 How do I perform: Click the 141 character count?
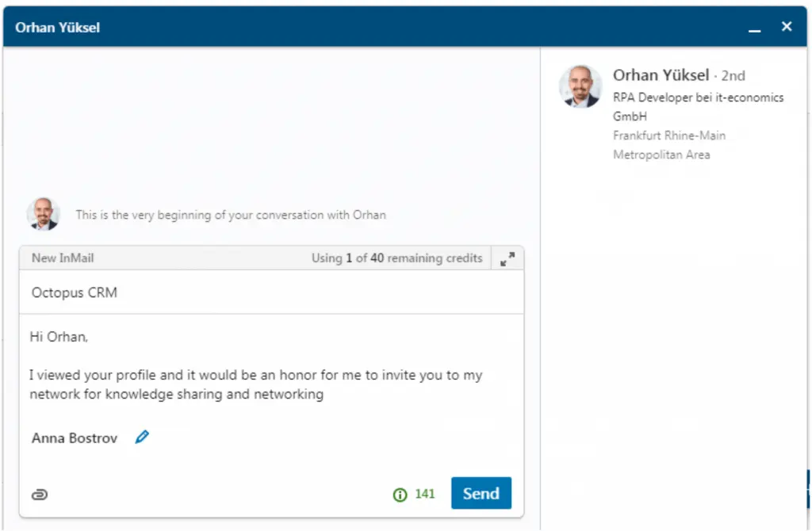coord(425,495)
